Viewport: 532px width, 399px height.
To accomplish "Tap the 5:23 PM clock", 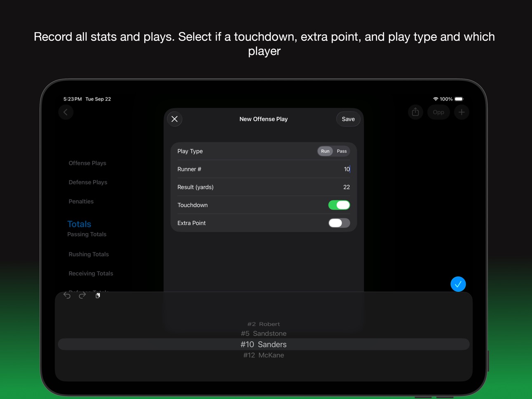I will [73, 99].
